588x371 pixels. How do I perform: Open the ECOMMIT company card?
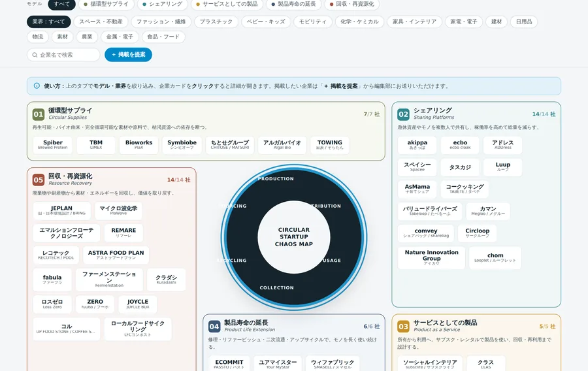(x=229, y=364)
